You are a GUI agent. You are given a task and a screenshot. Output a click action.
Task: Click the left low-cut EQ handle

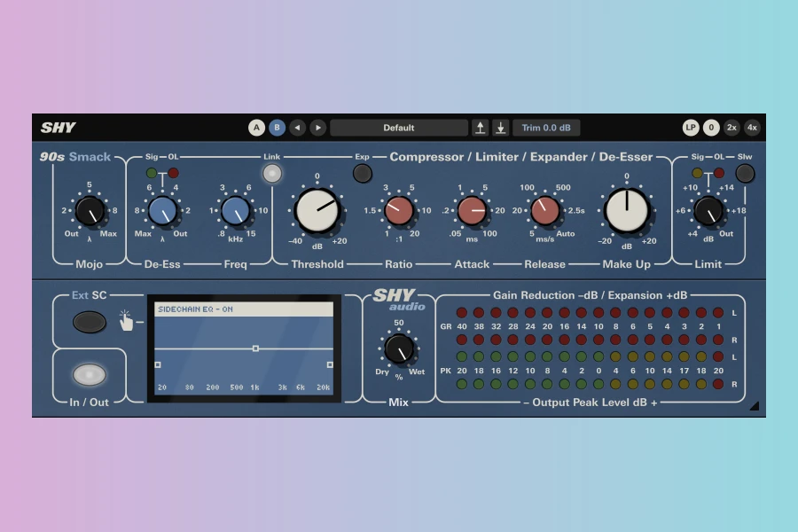tap(158, 365)
